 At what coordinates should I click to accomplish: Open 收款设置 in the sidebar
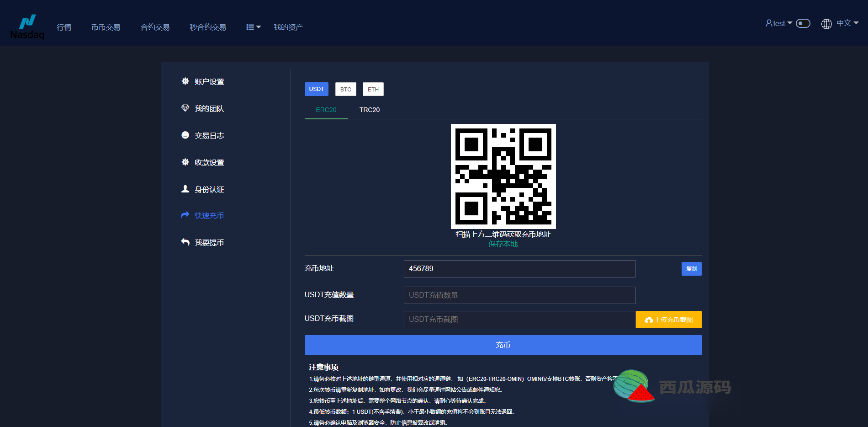tap(209, 162)
